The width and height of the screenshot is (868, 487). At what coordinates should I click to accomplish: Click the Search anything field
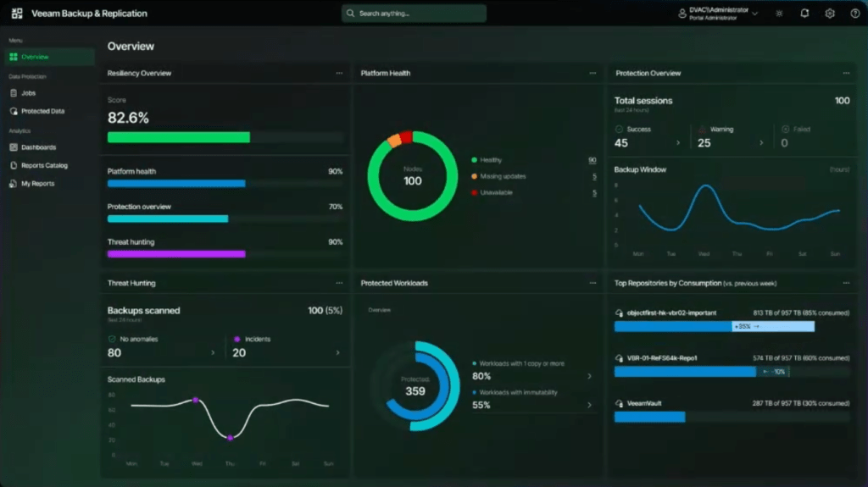click(414, 14)
